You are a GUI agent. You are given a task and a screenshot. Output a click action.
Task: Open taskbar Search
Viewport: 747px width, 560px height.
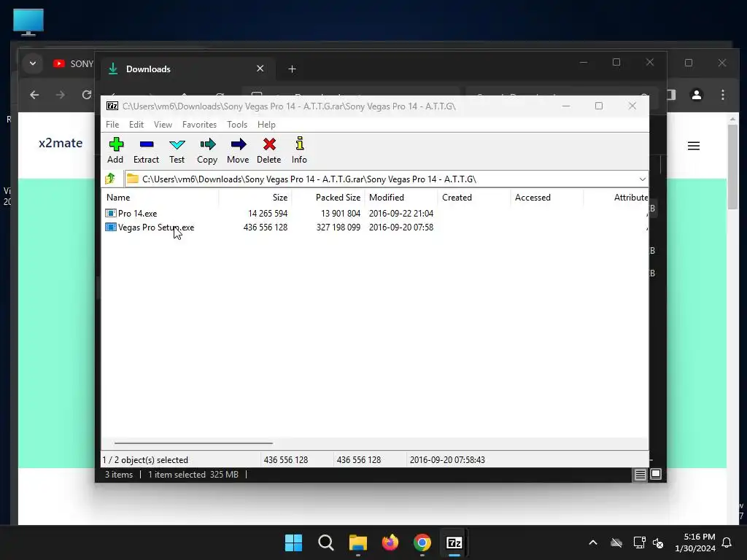pyautogui.click(x=326, y=542)
